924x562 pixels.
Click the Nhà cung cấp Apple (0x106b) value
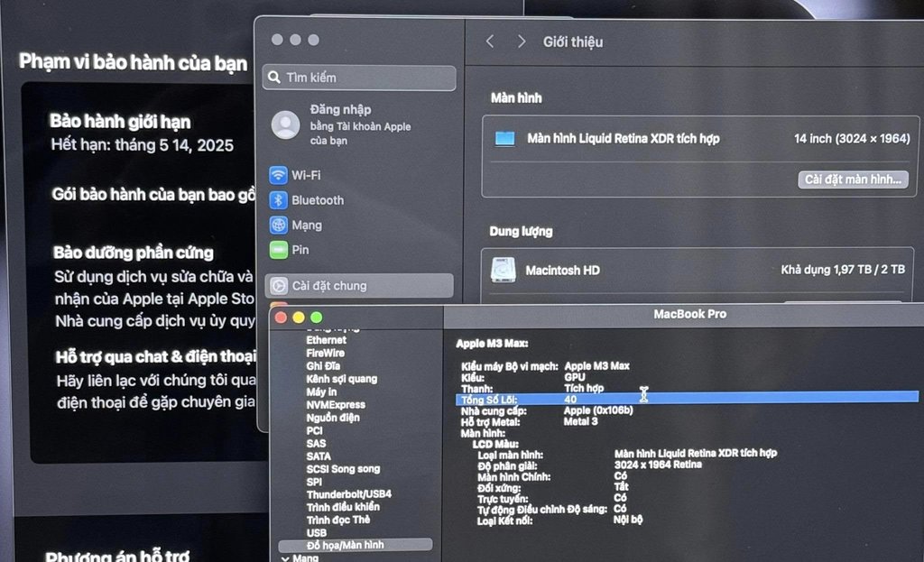[x=598, y=410]
